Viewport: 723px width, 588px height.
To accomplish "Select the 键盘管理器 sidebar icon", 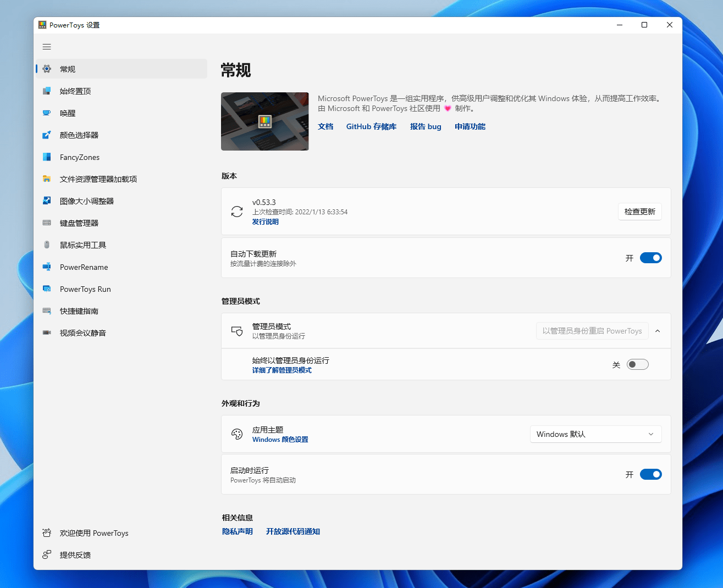I will click(47, 223).
